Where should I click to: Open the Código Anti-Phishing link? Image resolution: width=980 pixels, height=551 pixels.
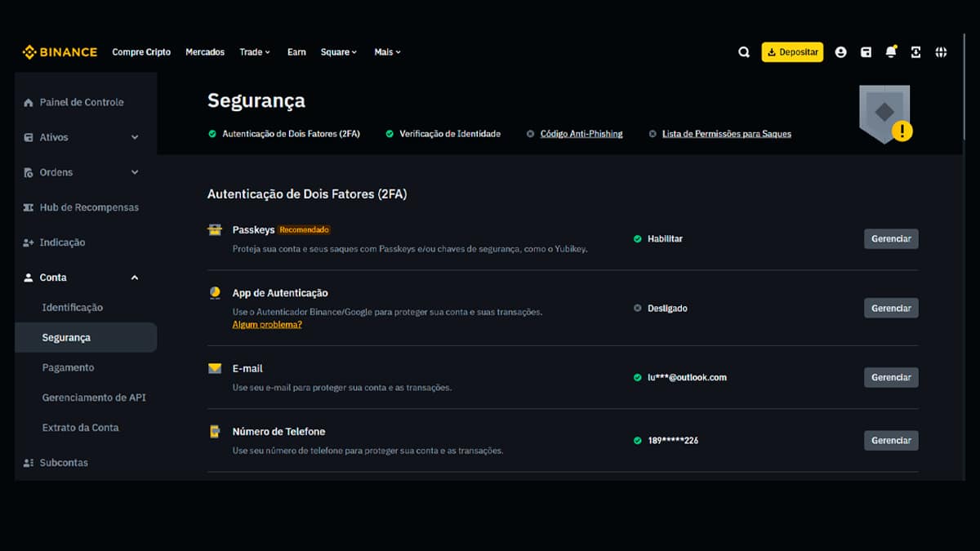581,134
